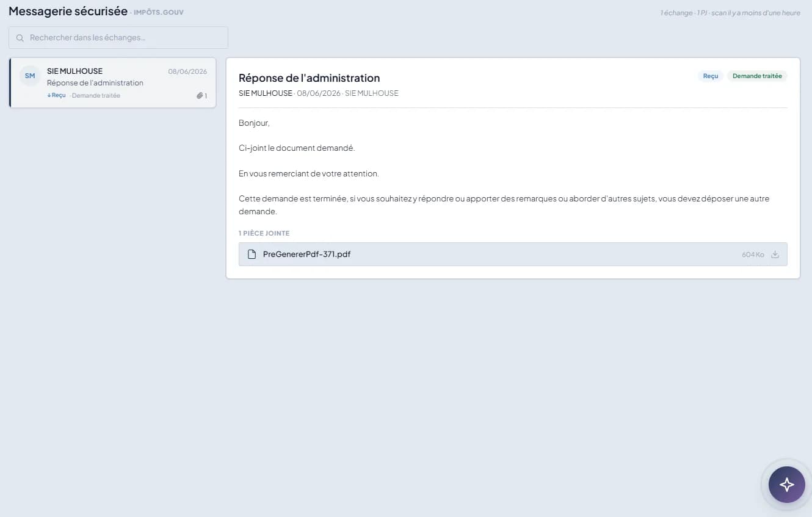
Task: Click the file icon beside PreGenererPdf-371.pdf
Action: (x=251, y=255)
